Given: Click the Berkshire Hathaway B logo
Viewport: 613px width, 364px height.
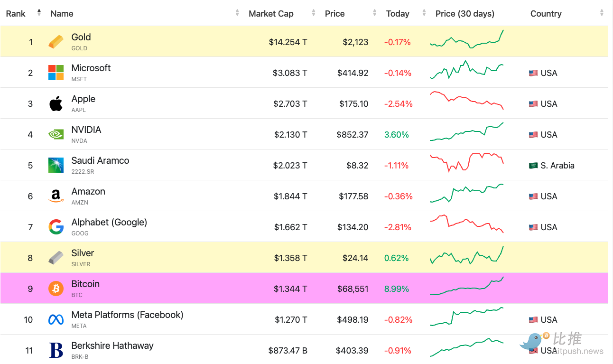Looking at the screenshot, I should tap(56, 351).
